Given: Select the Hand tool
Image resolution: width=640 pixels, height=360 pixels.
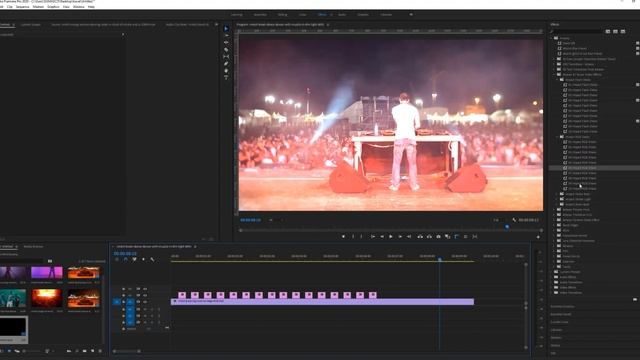Looking at the screenshot, I should pos(226,71).
